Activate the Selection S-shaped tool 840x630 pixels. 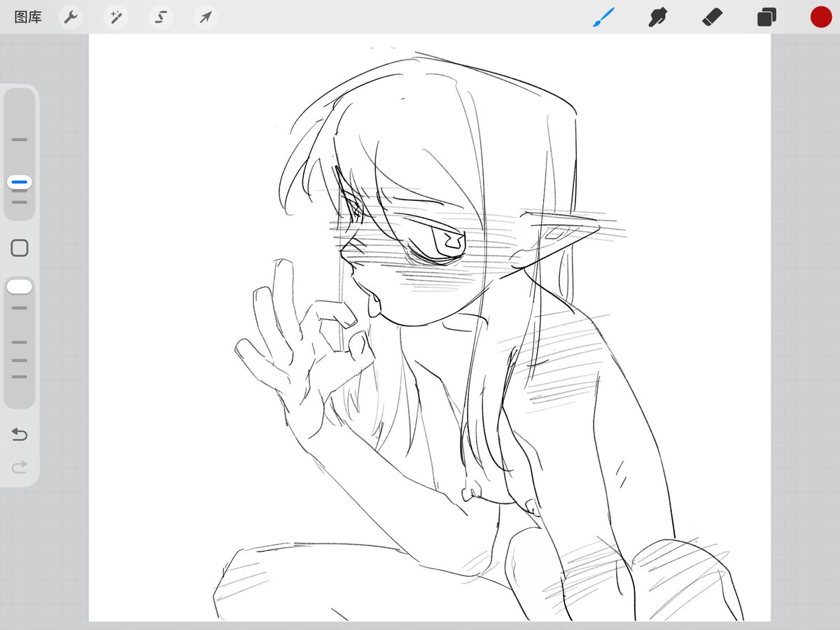160,17
